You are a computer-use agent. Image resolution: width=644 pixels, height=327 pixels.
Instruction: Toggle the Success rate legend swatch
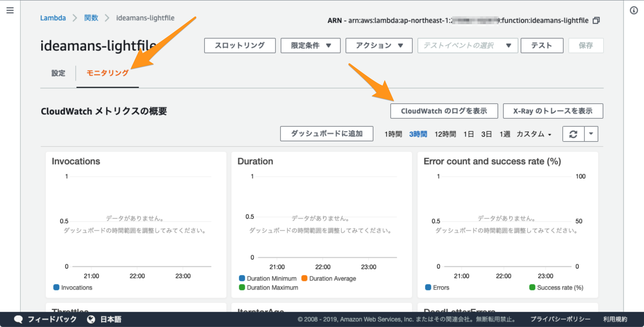point(532,287)
